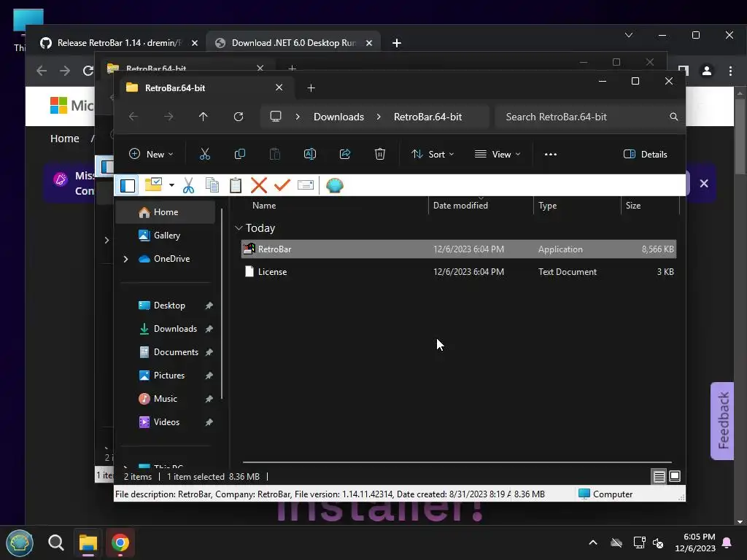Open a new Chrome tab
This screenshot has height=560, width=747.
(396, 43)
